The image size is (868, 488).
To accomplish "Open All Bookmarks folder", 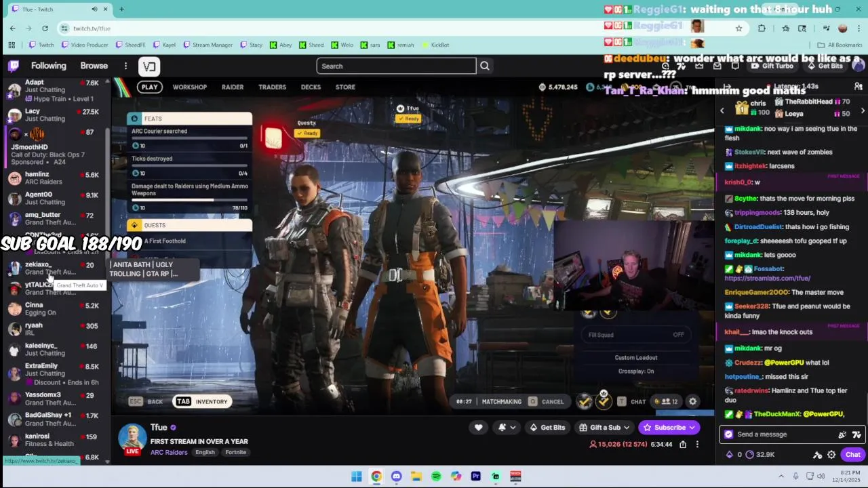I will (840, 45).
